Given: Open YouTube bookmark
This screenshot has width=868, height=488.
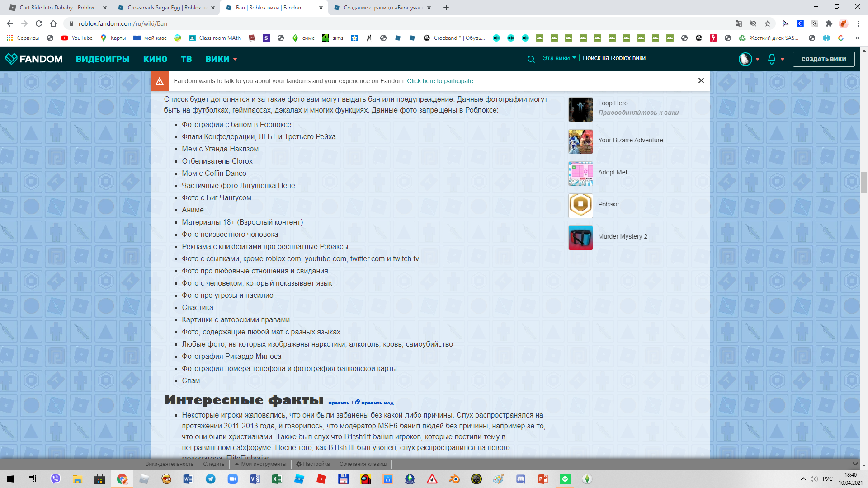Looking at the screenshot, I should [77, 38].
